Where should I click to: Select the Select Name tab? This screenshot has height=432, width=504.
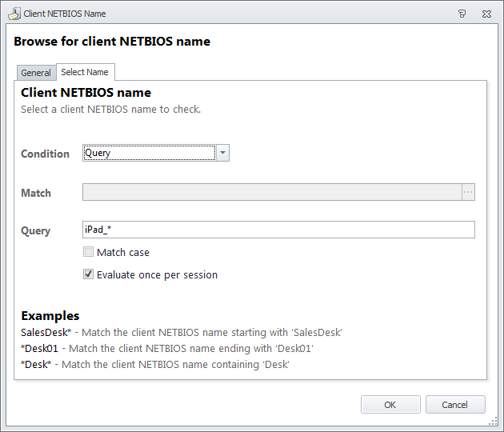pos(85,72)
